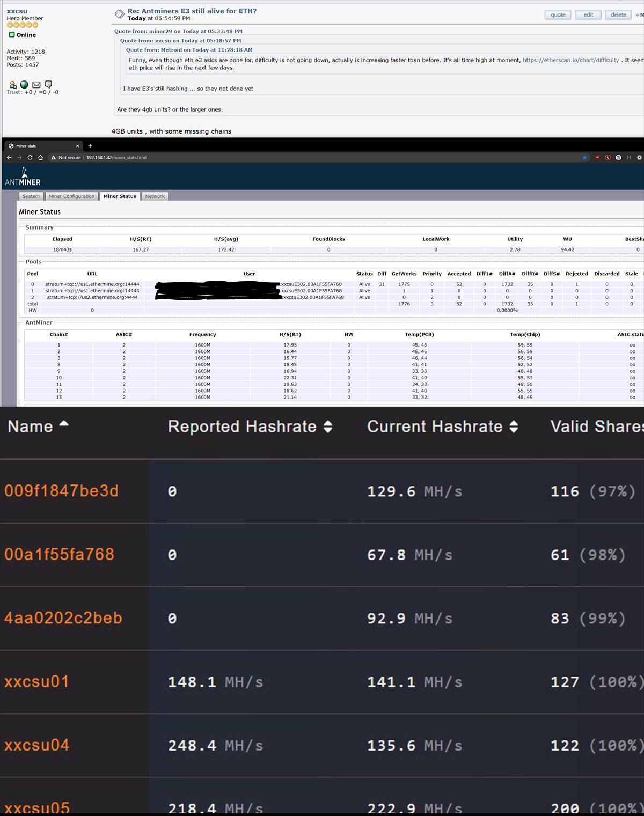Click the Not secure warning icon
Image resolution: width=644 pixels, height=816 pixels.
pos(54,158)
